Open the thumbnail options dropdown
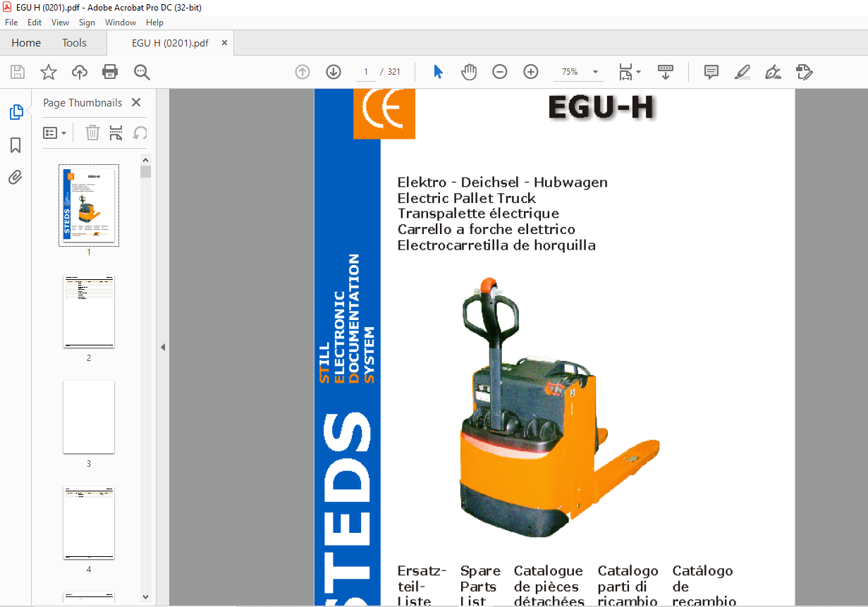 [x=55, y=133]
